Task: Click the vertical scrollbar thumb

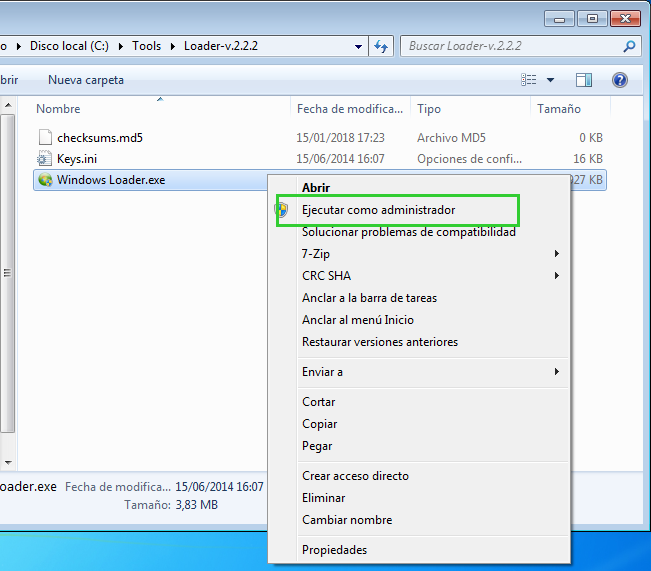Action: coord(8,273)
